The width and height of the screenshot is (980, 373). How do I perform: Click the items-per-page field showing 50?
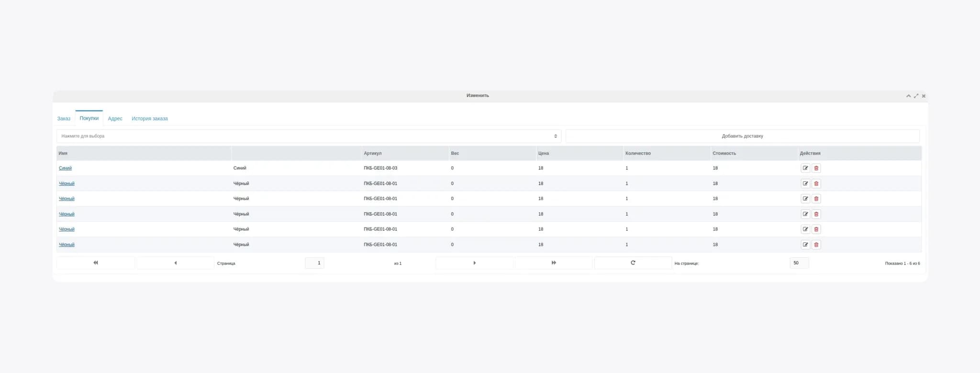tap(799, 263)
